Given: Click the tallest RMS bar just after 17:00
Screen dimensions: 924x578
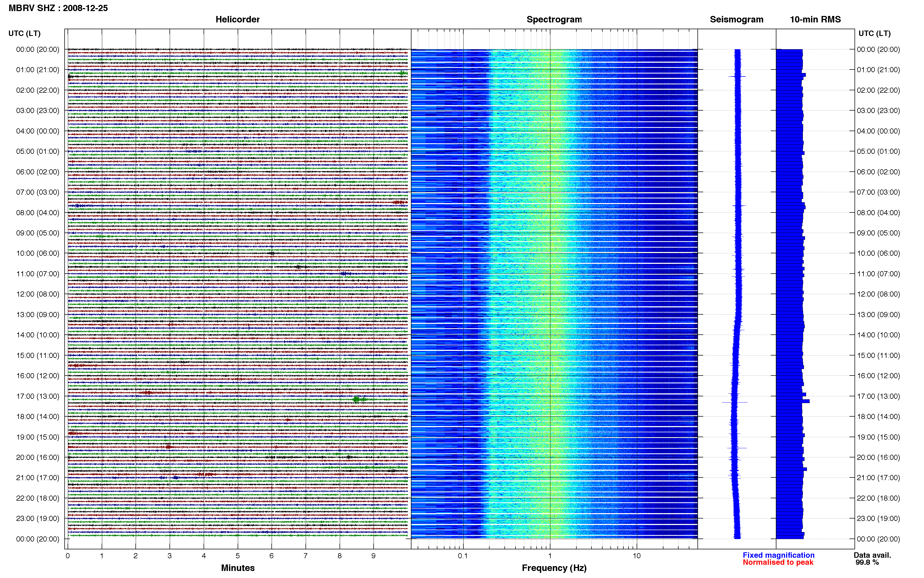Looking at the screenshot, I should click(x=793, y=401).
